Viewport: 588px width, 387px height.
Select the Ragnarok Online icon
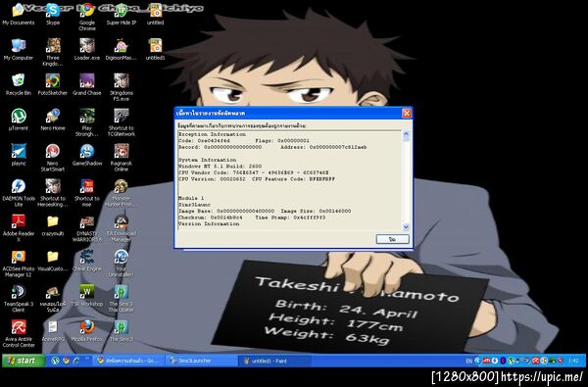click(122, 159)
